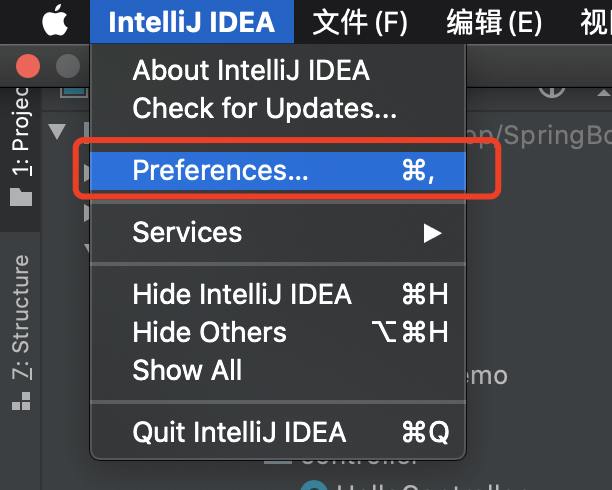The width and height of the screenshot is (612, 490).
Task: Open the 文件 (F) menu
Action: [x=360, y=22]
